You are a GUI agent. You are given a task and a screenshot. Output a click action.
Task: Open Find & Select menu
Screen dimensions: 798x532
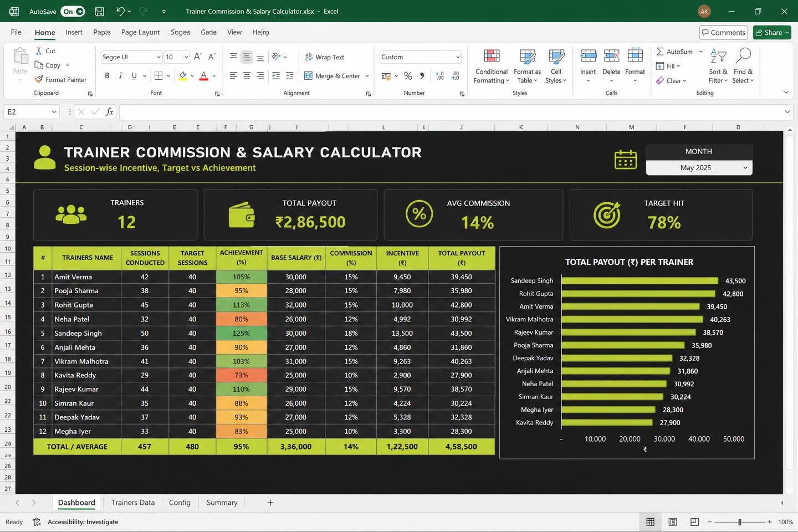(743, 65)
